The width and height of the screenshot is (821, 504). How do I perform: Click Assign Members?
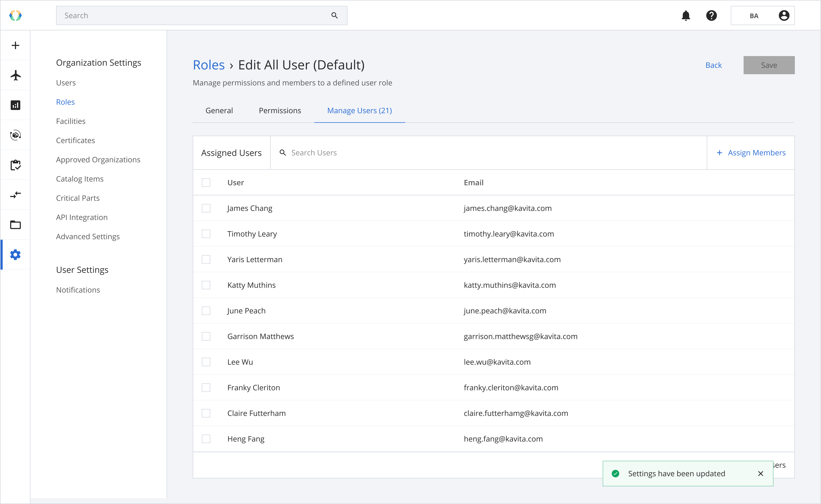(751, 153)
